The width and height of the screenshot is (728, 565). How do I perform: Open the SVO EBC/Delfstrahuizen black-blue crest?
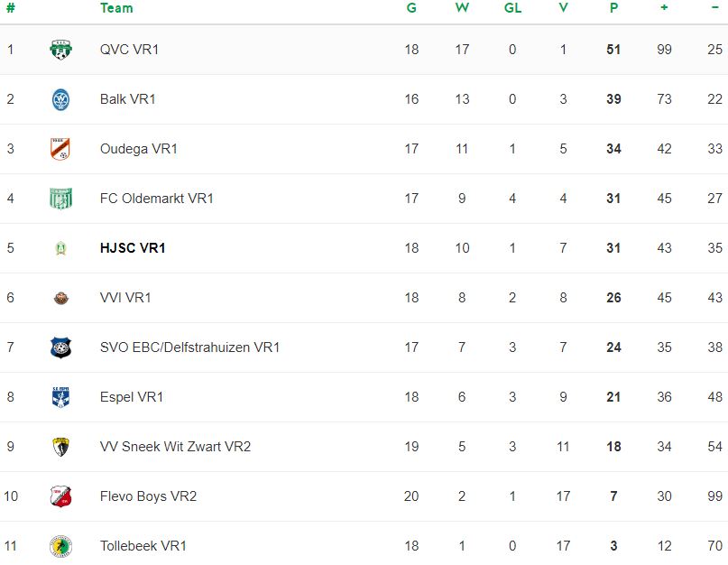(x=60, y=347)
